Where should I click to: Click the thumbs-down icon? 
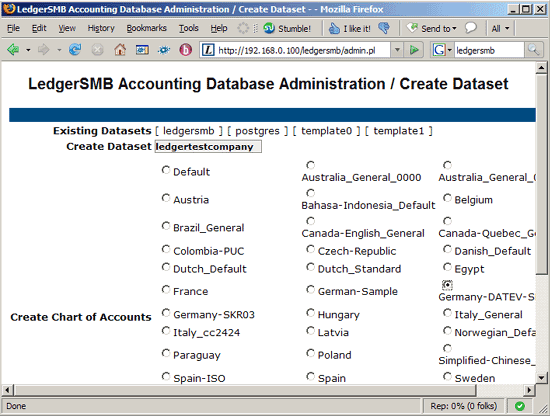(x=384, y=28)
